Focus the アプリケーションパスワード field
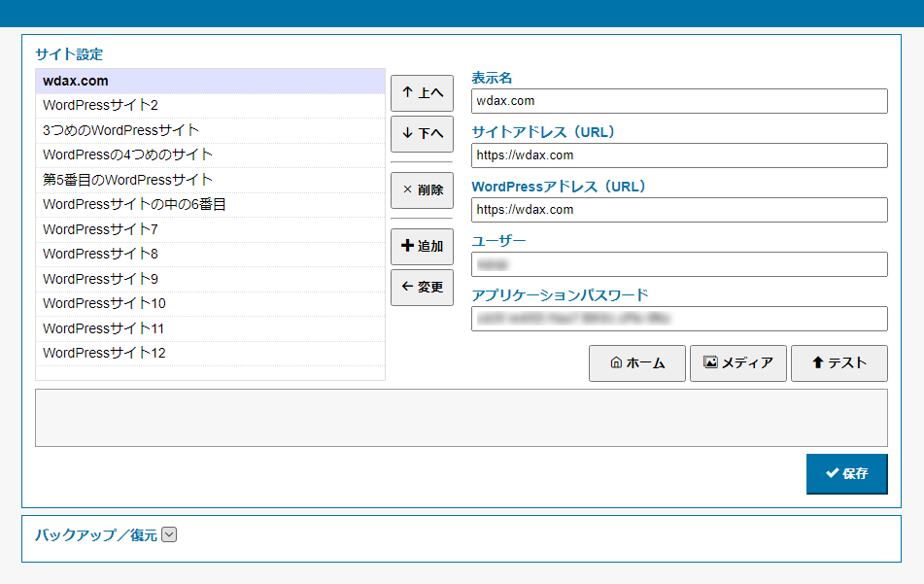The height and width of the screenshot is (584, 924). (x=678, y=319)
